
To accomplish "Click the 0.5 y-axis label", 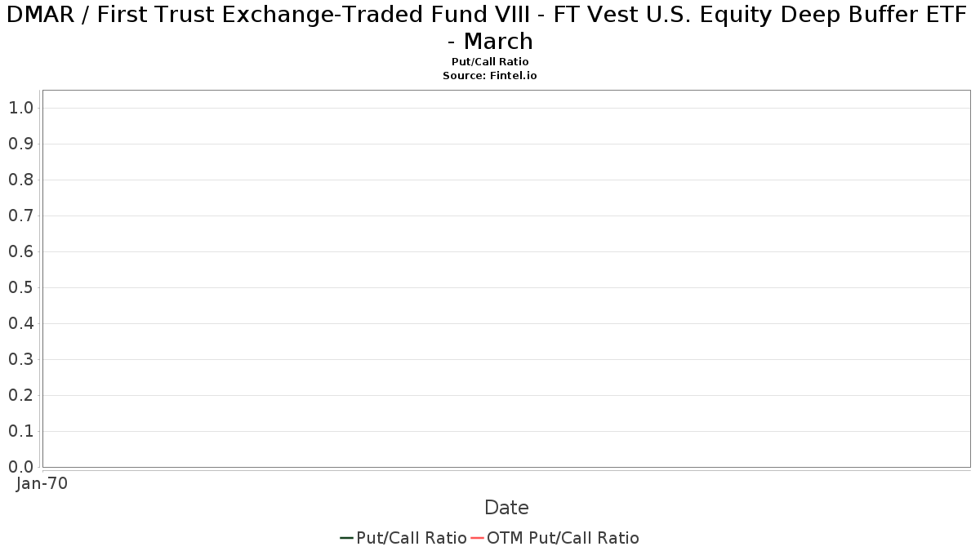I will (x=20, y=287).
